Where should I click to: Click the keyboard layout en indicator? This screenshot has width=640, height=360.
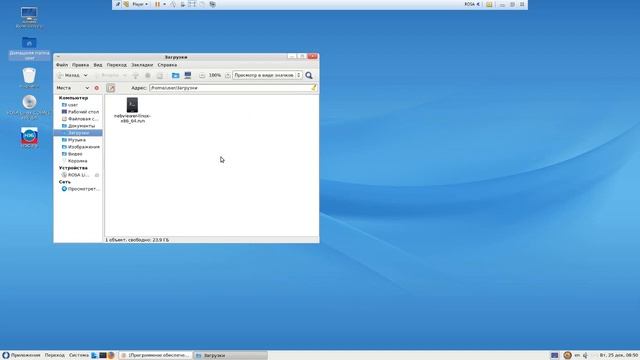(x=577, y=356)
